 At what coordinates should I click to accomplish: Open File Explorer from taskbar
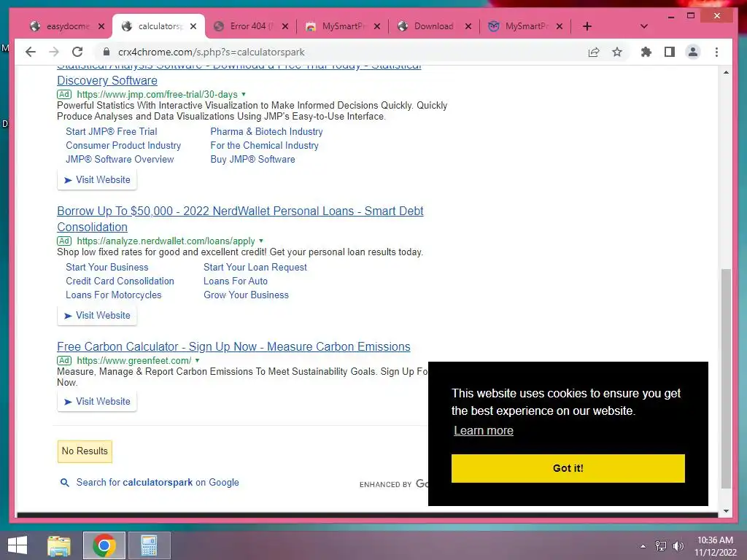point(59,545)
